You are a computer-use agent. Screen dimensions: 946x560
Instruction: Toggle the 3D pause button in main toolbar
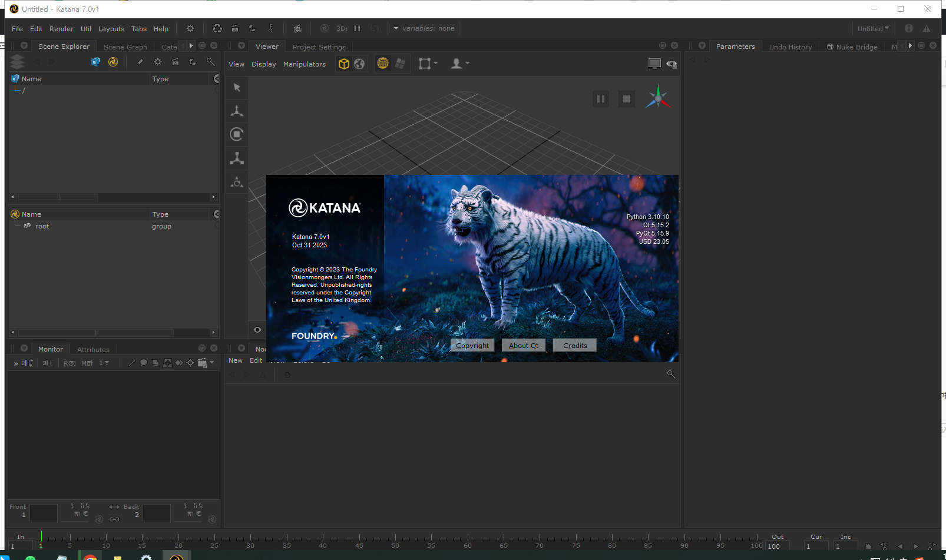click(357, 28)
